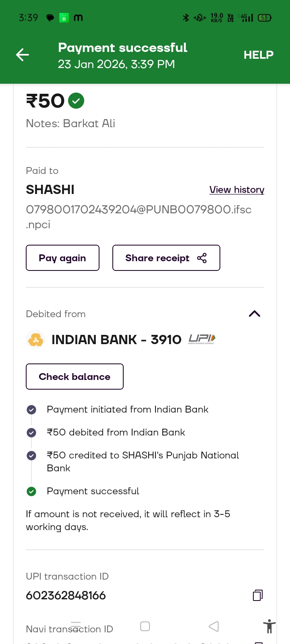Tap the Android recent apps button

coord(76,626)
